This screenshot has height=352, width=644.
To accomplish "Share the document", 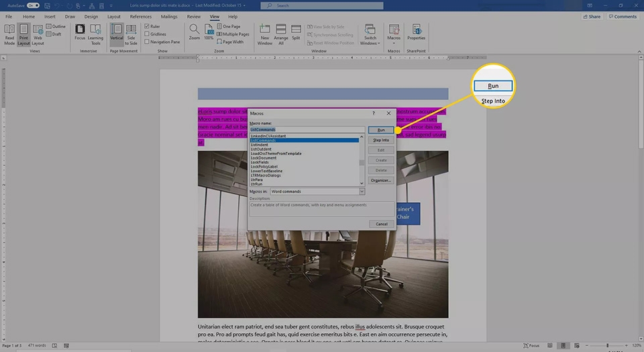I will (592, 16).
